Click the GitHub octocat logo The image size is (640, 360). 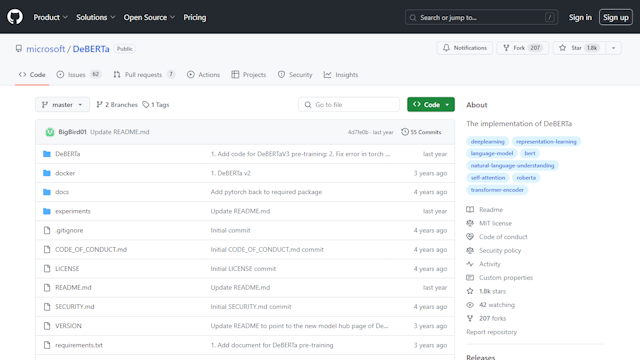tap(15, 17)
